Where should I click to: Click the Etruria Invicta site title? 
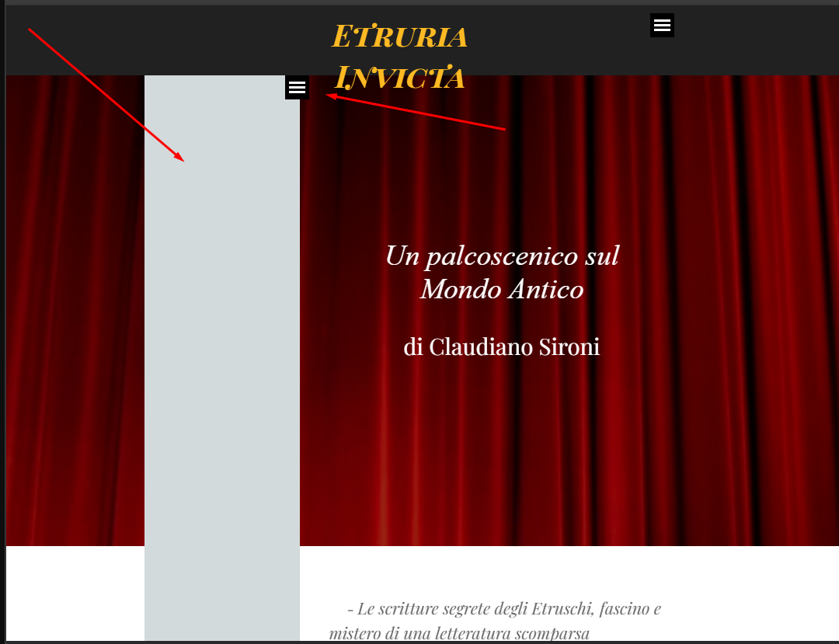point(399,57)
